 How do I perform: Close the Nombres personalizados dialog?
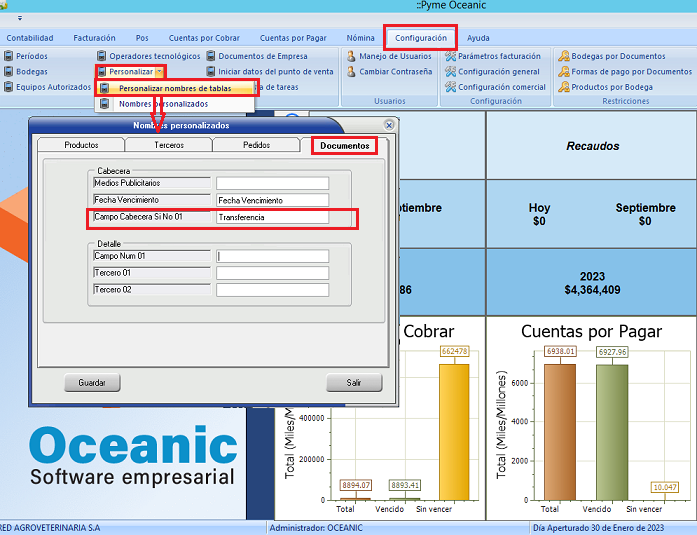[x=389, y=125]
